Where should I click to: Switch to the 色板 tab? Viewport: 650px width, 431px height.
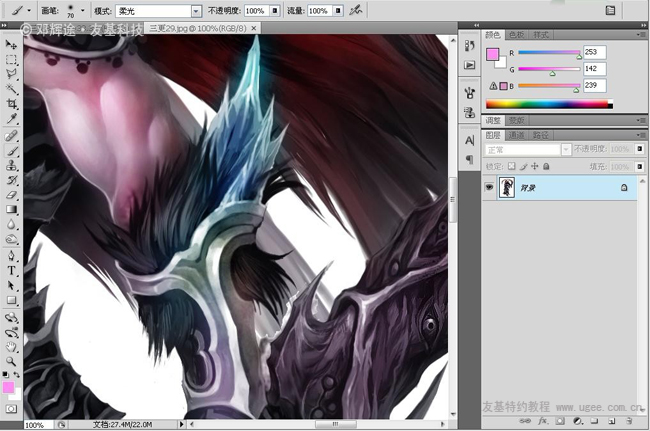tap(517, 35)
